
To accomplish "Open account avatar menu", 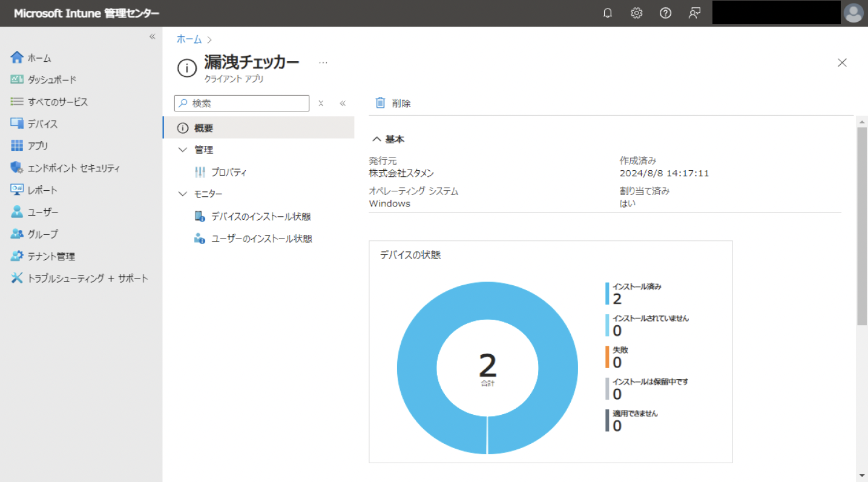I will (853, 13).
